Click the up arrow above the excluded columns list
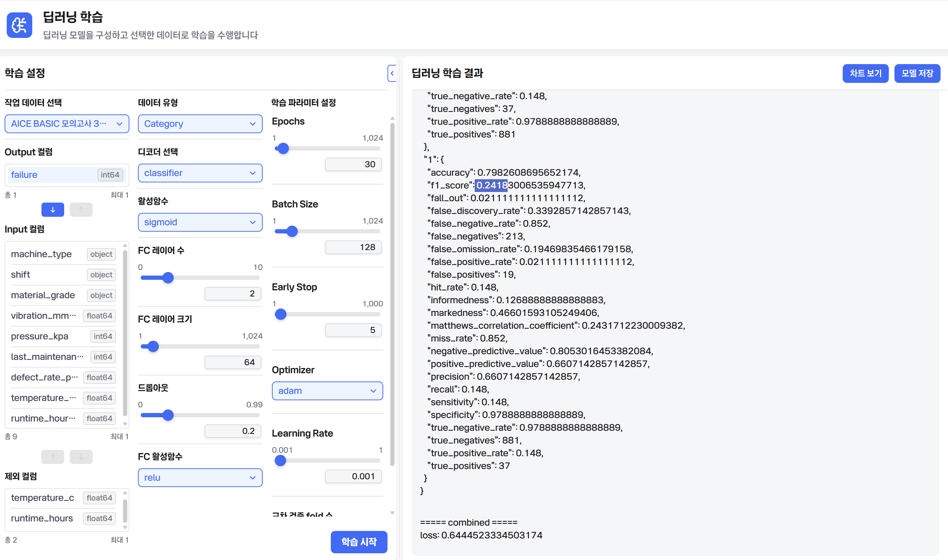 coord(52,457)
